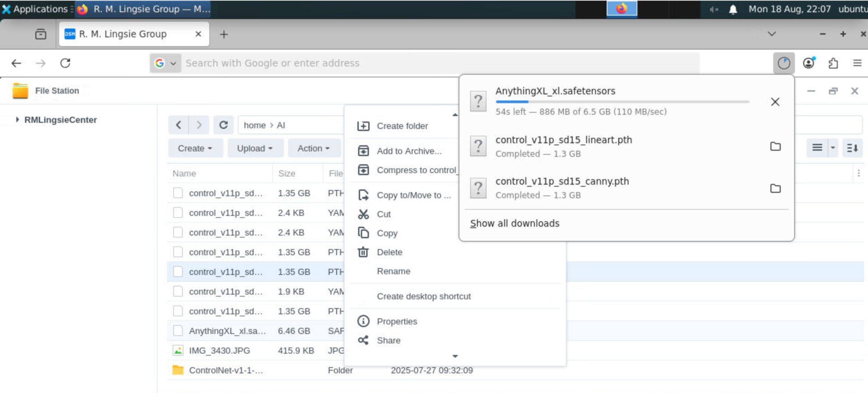Click the sort order icon in File Station
The width and height of the screenshot is (868, 393).
(x=852, y=148)
